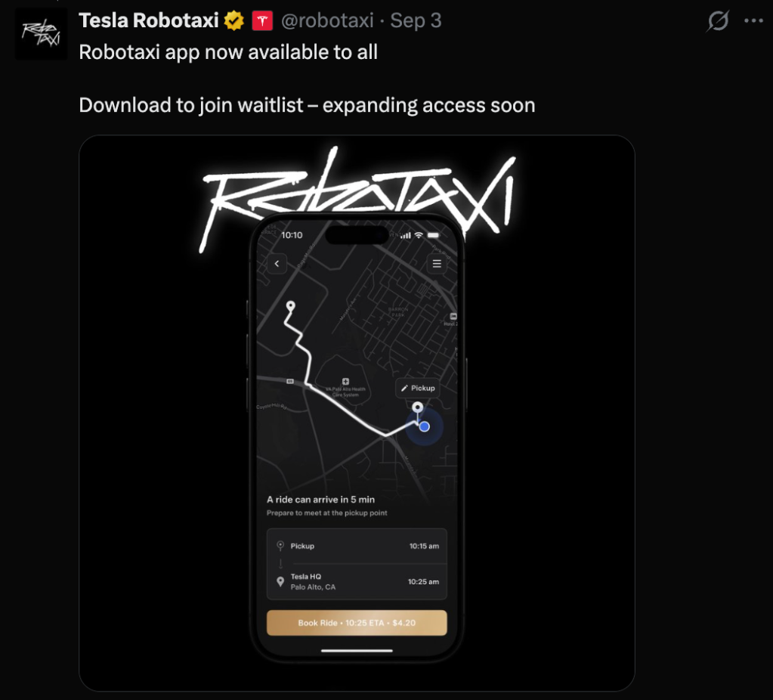Viewport: 773px width, 700px height.
Task: Select the Tesla HQ Palo Alto row
Action: tap(357, 581)
